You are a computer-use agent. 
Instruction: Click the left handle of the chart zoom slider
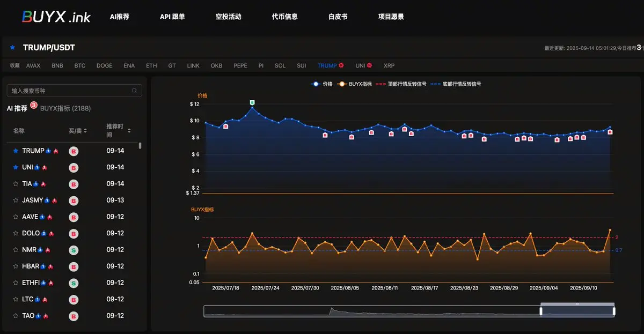[x=541, y=311]
